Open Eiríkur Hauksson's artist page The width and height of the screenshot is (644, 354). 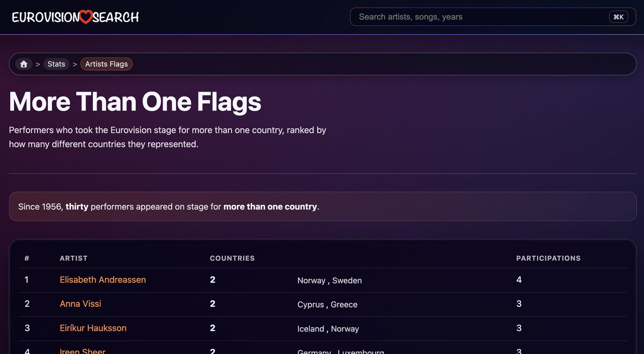pos(93,328)
